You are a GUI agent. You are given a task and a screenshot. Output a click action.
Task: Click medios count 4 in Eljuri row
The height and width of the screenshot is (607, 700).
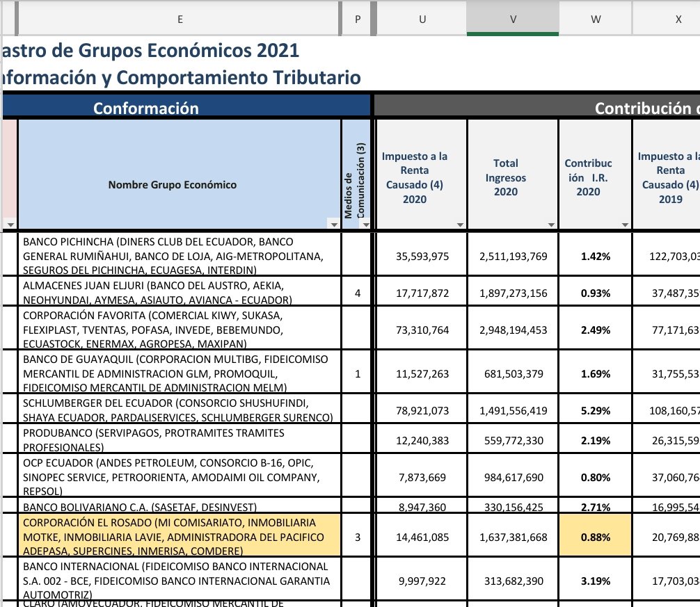tap(357, 293)
